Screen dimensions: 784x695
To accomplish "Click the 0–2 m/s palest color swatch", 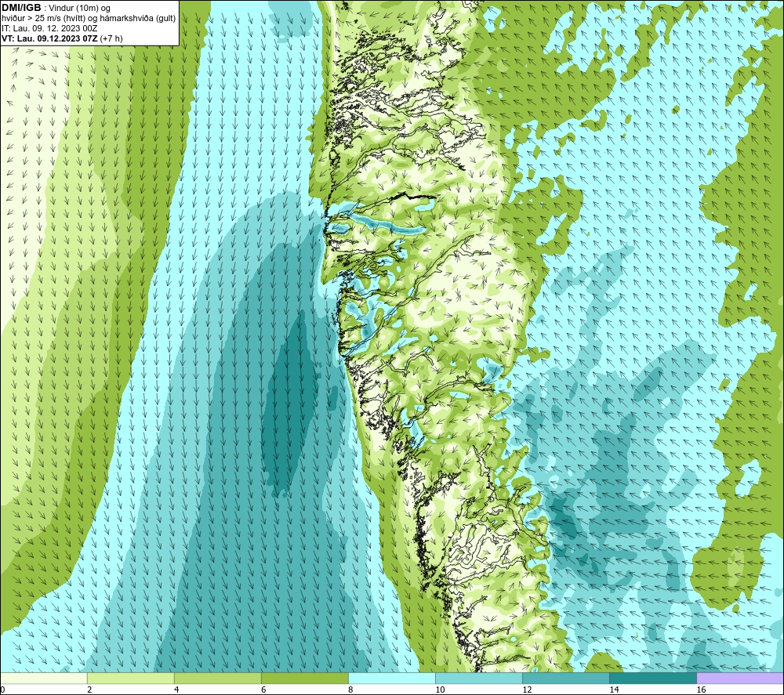I will (44, 678).
